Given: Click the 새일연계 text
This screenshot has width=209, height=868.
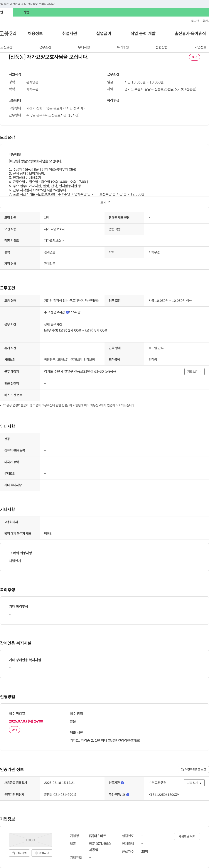Looking at the screenshot, I should tap(15, 561).
